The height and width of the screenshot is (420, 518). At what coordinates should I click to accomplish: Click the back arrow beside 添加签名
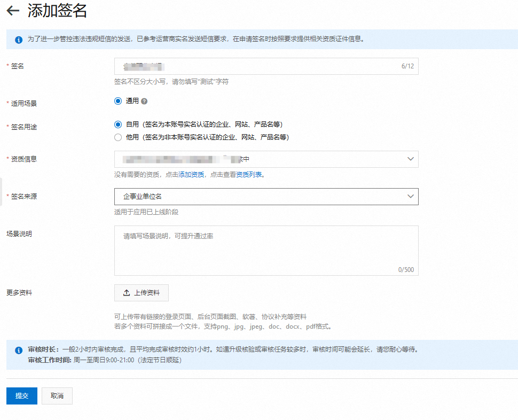click(13, 11)
